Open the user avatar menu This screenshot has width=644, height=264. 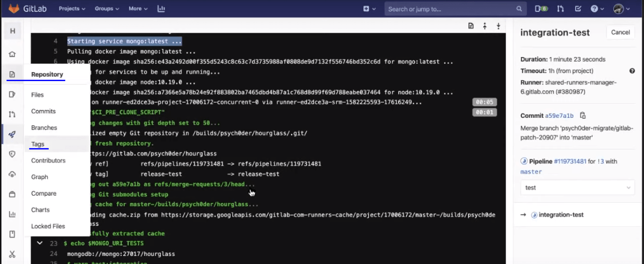tap(621, 8)
